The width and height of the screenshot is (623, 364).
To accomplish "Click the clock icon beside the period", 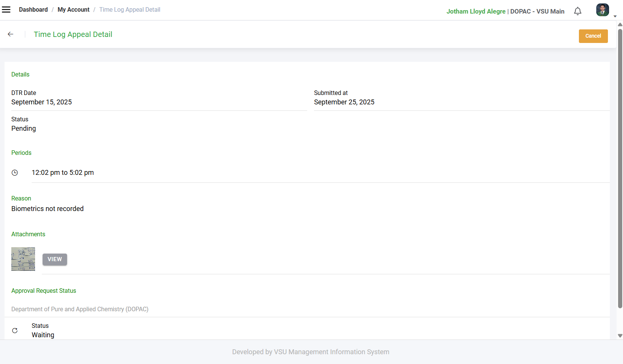I will [x=15, y=173].
